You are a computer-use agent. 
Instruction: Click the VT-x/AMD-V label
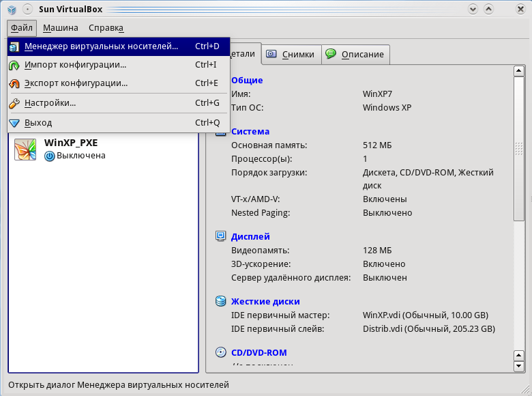(x=256, y=199)
